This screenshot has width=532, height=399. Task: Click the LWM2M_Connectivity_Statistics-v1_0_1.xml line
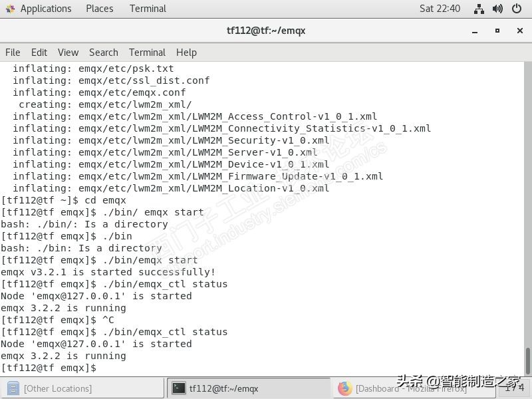click(222, 128)
